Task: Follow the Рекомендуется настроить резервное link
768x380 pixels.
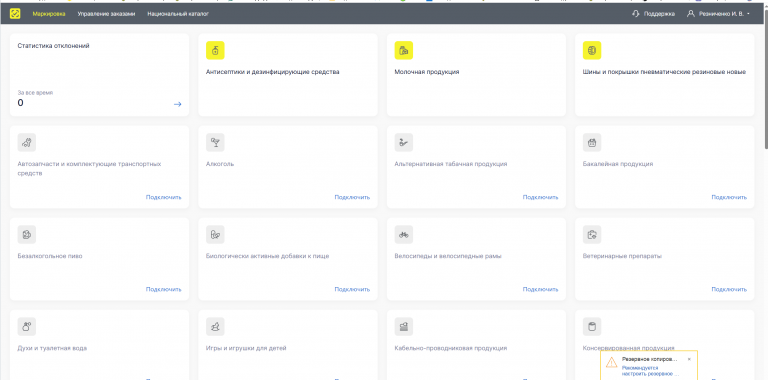Action: point(650,371)
